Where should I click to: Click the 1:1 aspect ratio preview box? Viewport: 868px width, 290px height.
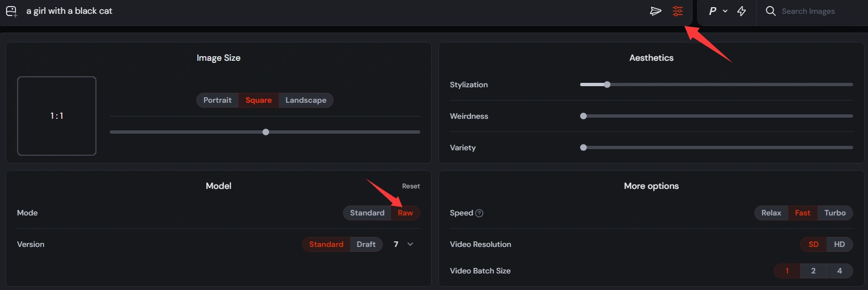[x=57, y=116]
